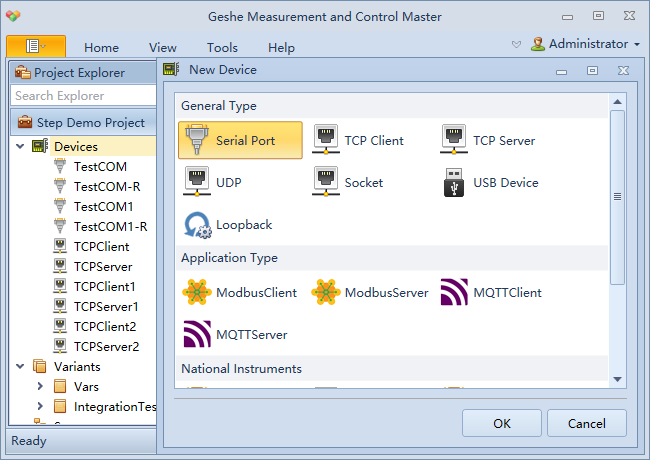This screenshot has height=460, width=650.
Task: Choose the USB Device icon
Action: coord(454,182)
